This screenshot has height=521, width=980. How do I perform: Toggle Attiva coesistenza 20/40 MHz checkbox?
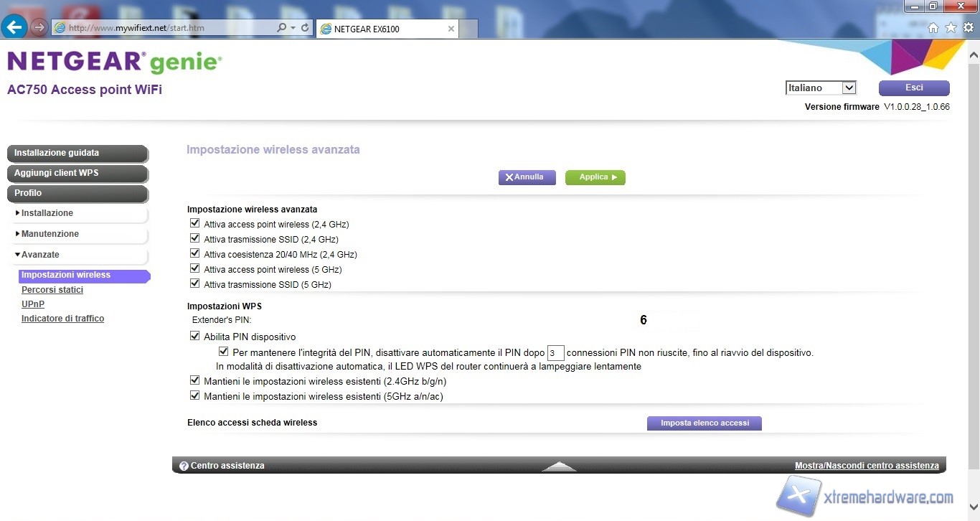[194, 254]
